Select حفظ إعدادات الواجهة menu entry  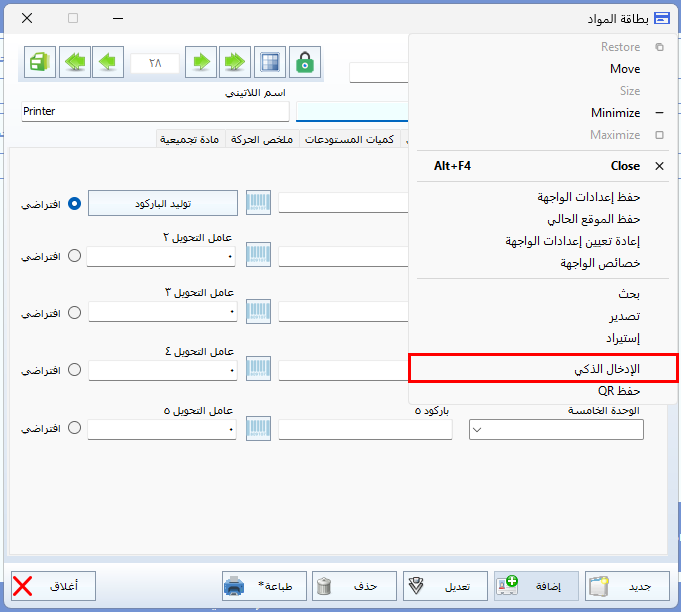point(543,197)
